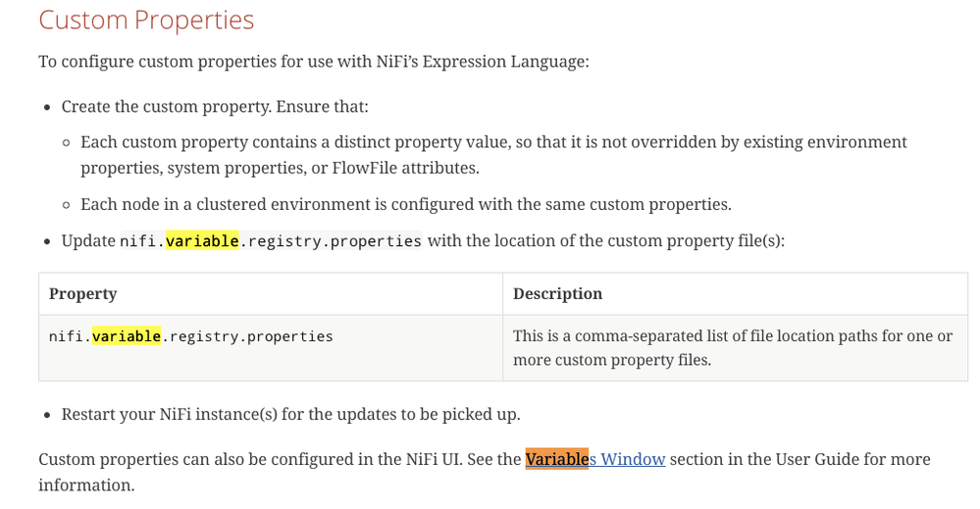Screen dimensions: 980x509
Task: Open the Variables Window link
Action: (626, 459)
